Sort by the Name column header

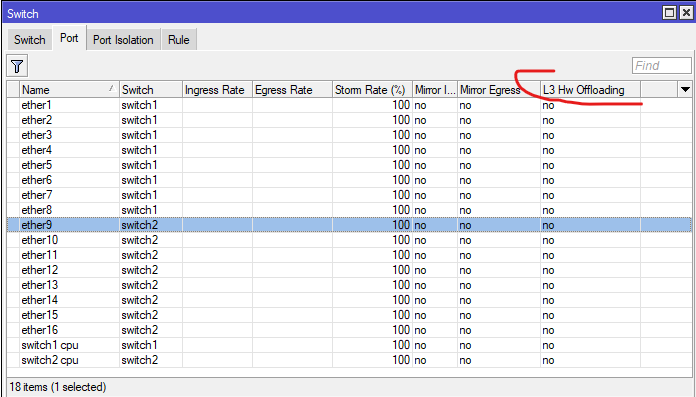click(x=69, y=90)
